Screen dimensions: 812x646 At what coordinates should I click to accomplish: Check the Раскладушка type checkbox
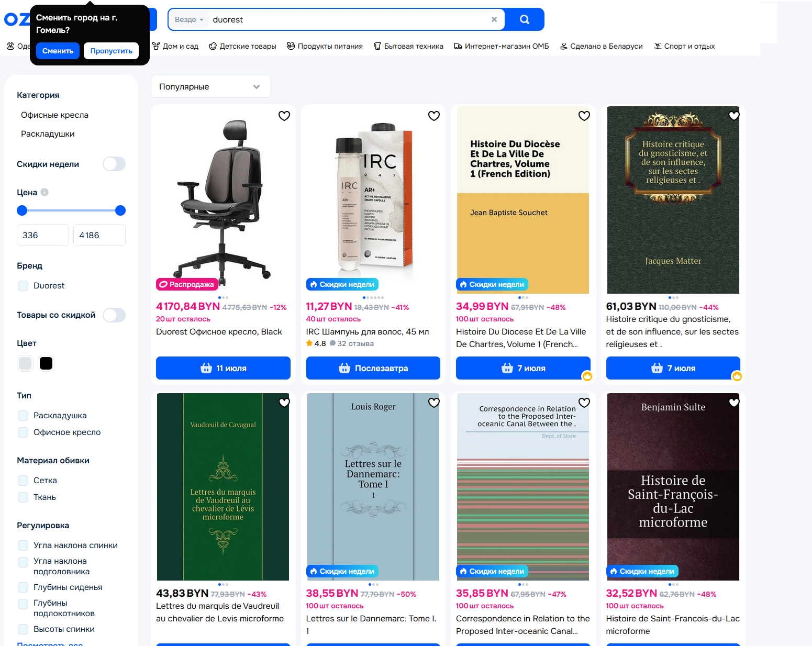tap(23, 416)
